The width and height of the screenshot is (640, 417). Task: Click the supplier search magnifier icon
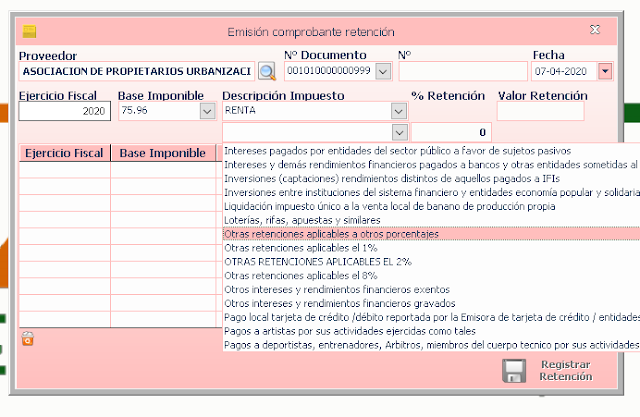267,71
